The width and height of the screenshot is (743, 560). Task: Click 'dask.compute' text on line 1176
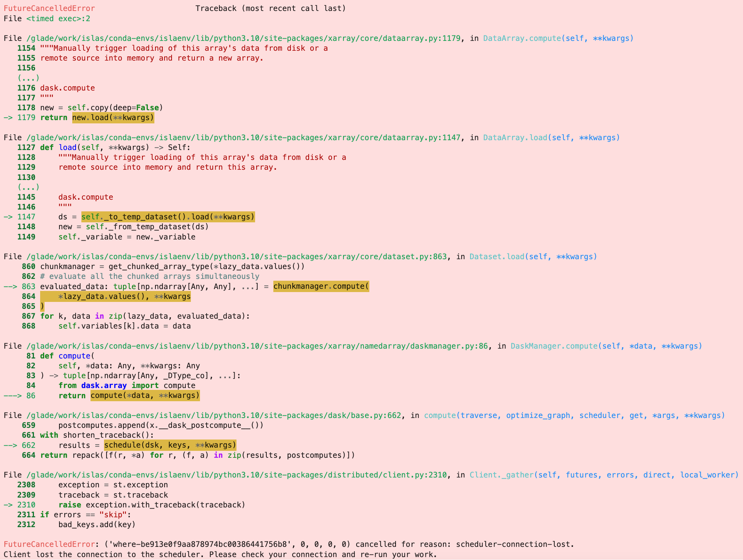tap(68, 88)
